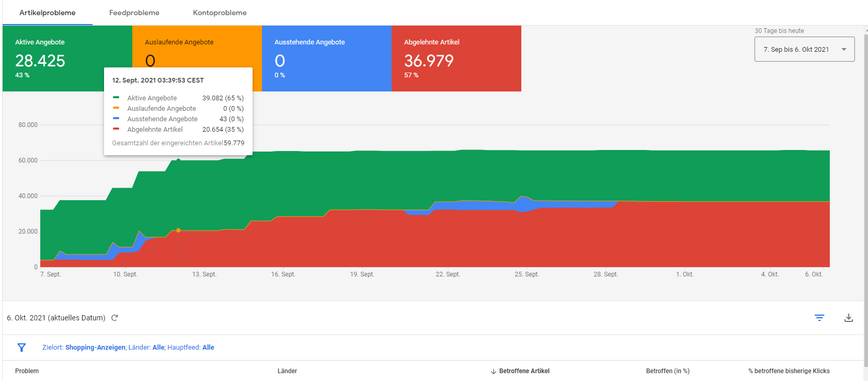This screenshot has height=381, width=868.
Task: Click the download report icon
Action: (849, 318)
